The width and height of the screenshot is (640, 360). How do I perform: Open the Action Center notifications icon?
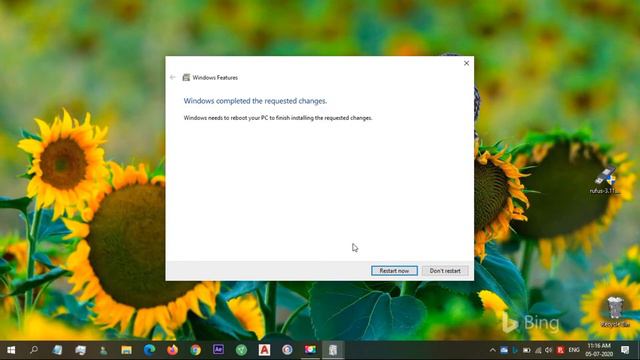click(625, 350)
